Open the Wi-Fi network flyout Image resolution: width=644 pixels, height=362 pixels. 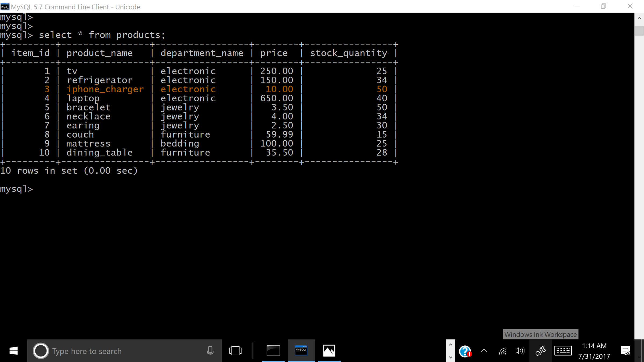(x=502, y=351)
